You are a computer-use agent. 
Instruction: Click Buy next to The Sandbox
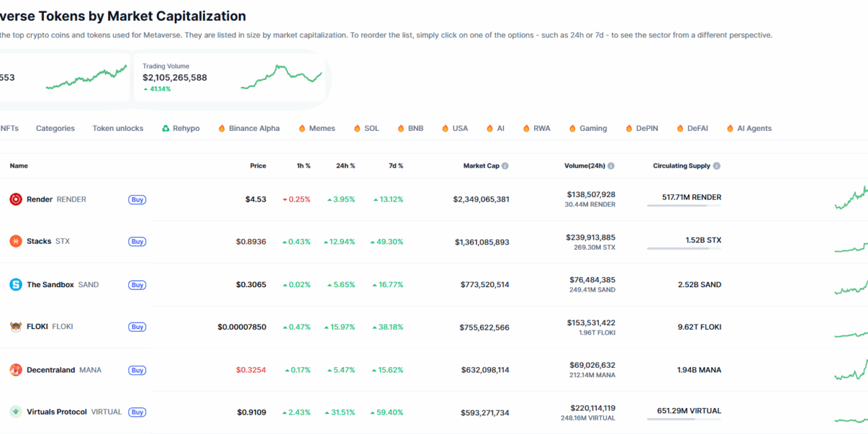coord(137,285)
